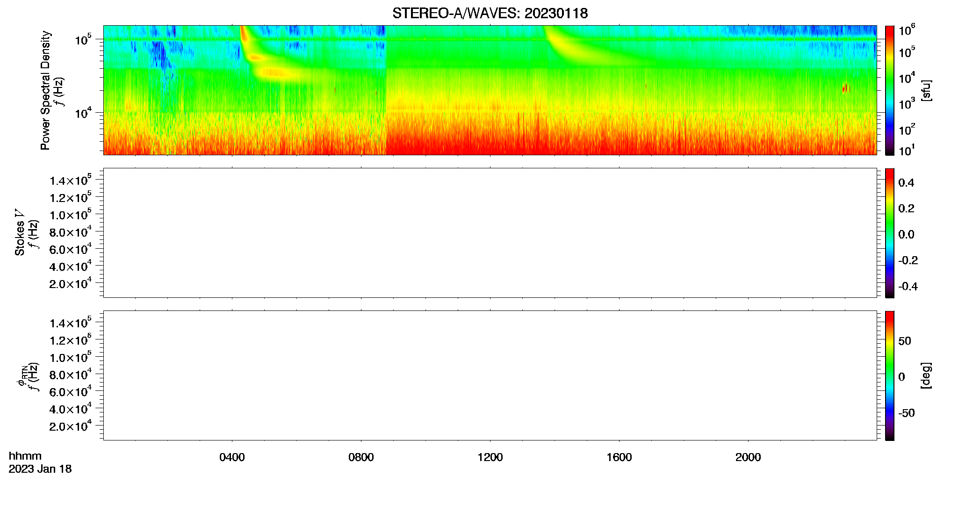Click the 1.4×10^5 tick in the φ RTN panel
The width and height of the screenshot is (980, 505).
pyautogui.click(x=71, y=323)
